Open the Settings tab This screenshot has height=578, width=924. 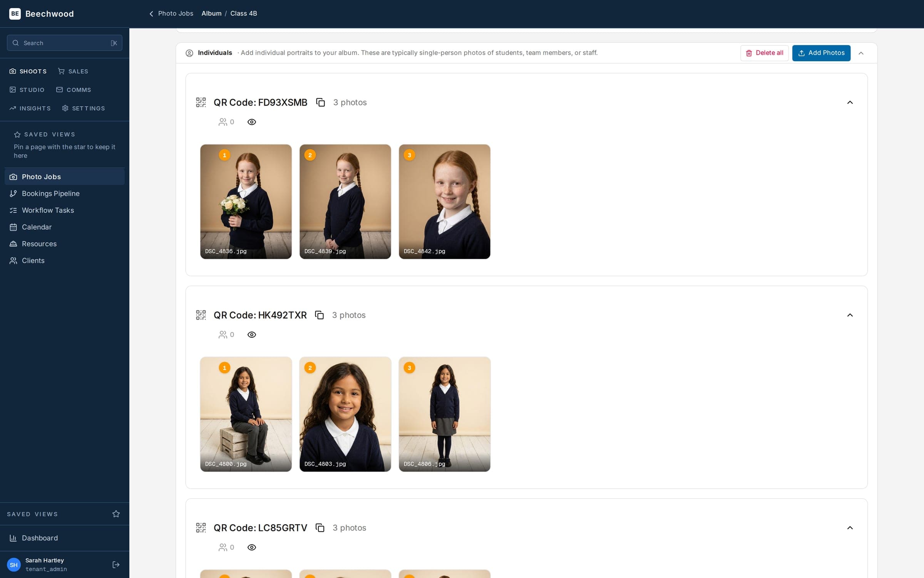point(84,108)
